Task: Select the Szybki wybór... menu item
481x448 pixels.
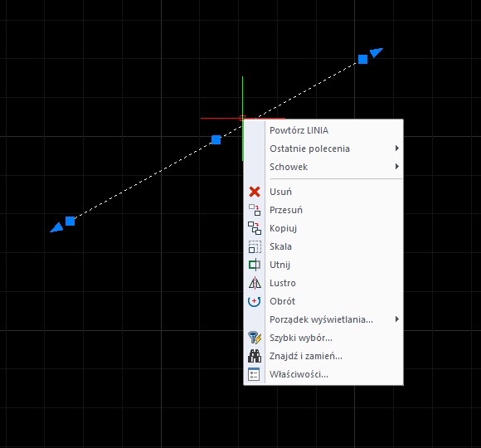Action: tap(323, 338)
